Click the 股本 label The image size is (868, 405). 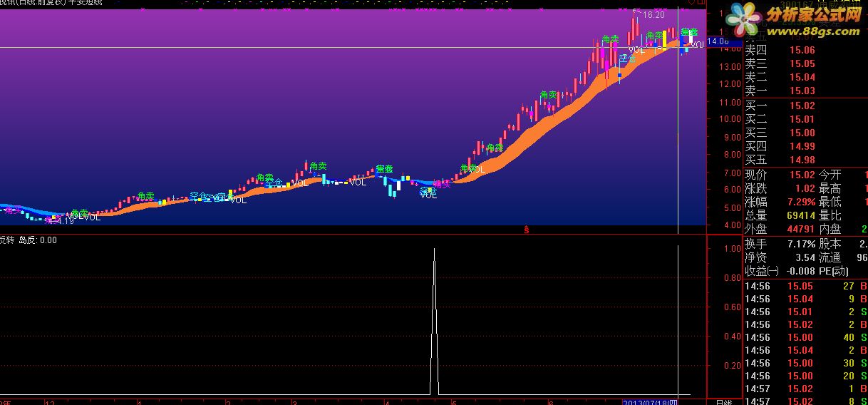(x=830, y=244)
